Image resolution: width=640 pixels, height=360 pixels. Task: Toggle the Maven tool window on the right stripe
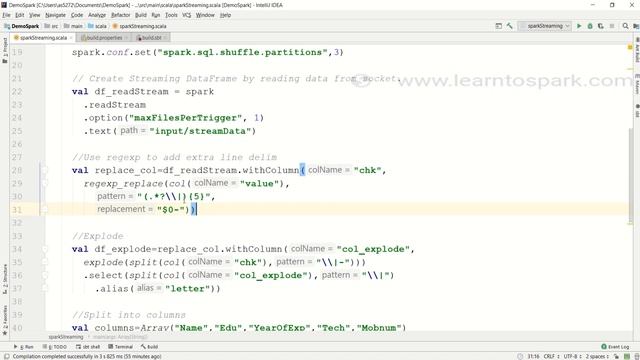(637, 84)
